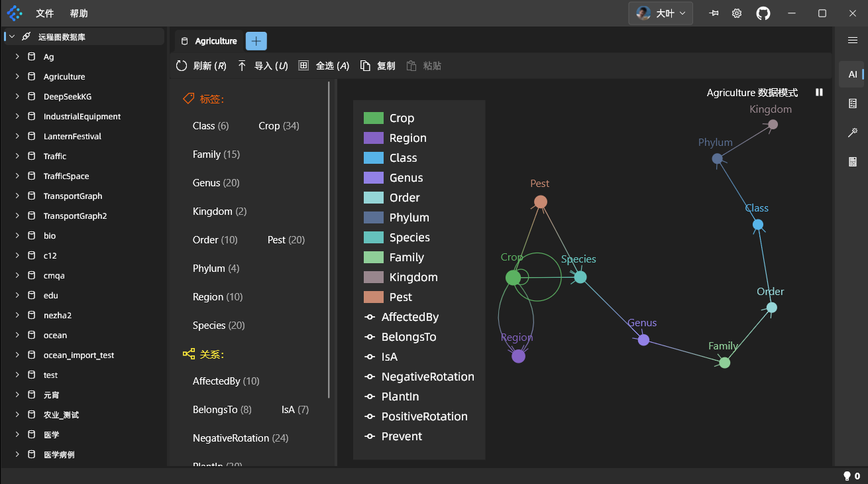Select ocean_import_test in the database tree

pos(79,355)
